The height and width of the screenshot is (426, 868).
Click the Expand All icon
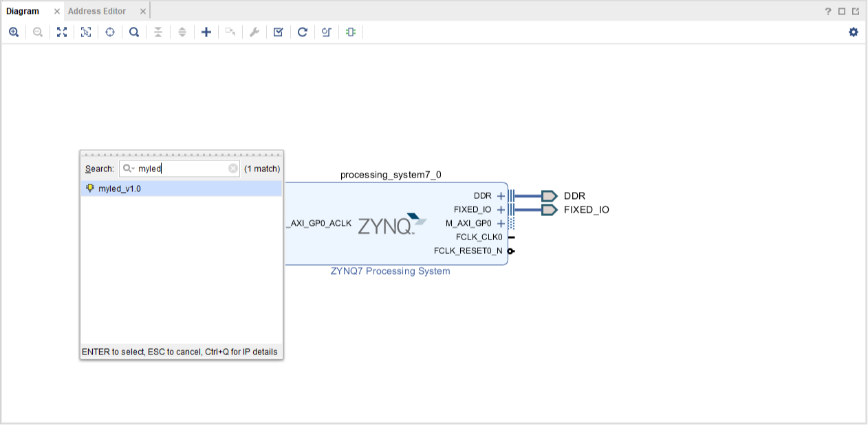point(182,32)
